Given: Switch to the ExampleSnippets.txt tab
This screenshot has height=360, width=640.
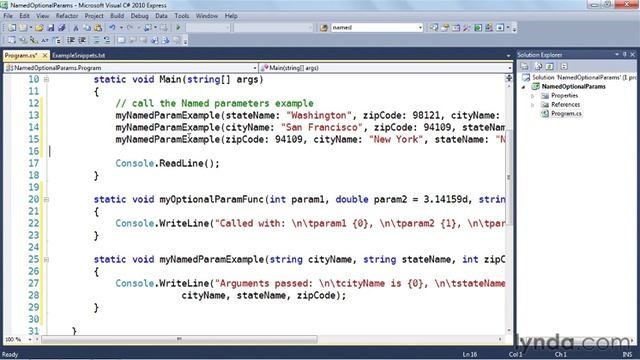Looking at the screenshot, I should click(x=79, y=56).
